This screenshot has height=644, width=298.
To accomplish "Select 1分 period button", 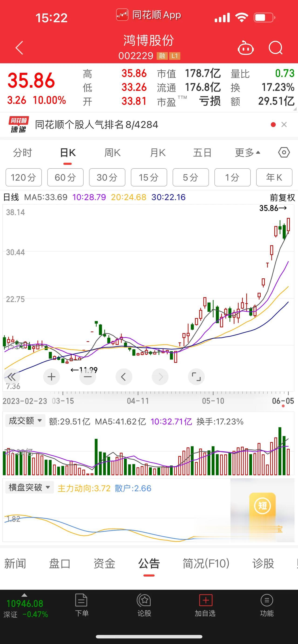I will (232, 177).
